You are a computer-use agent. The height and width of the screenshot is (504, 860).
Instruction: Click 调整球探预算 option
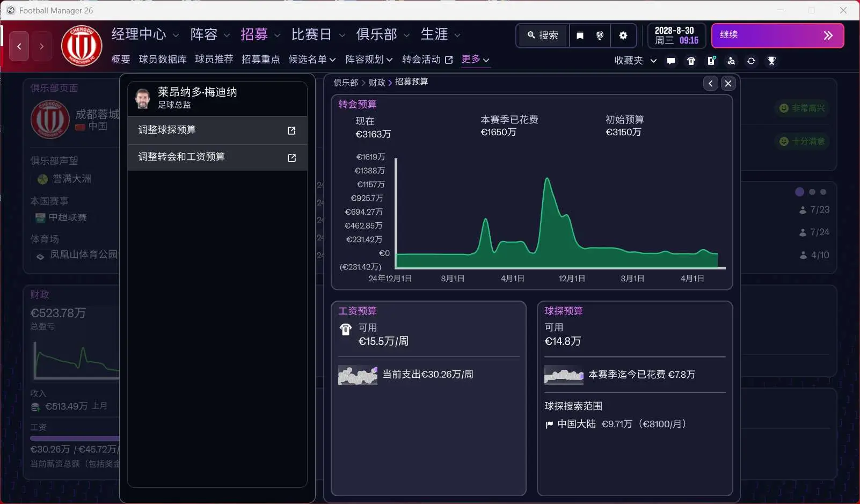217,130
